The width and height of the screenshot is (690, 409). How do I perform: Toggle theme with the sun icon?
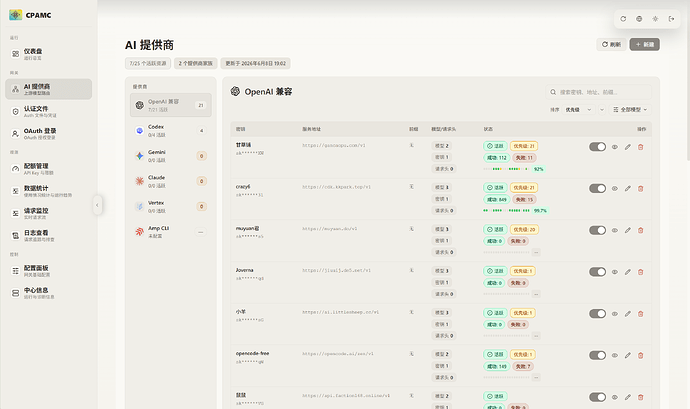[x=655, y=19]
